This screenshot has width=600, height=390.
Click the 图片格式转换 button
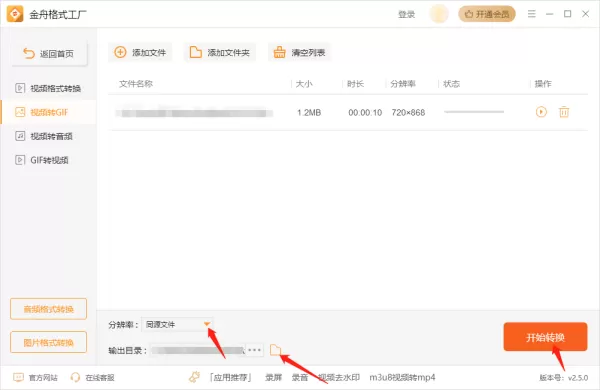click(49, 342)
